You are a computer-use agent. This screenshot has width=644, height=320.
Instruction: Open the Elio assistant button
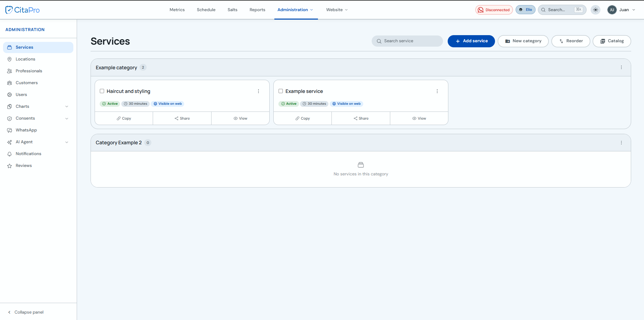click(525, 10)
